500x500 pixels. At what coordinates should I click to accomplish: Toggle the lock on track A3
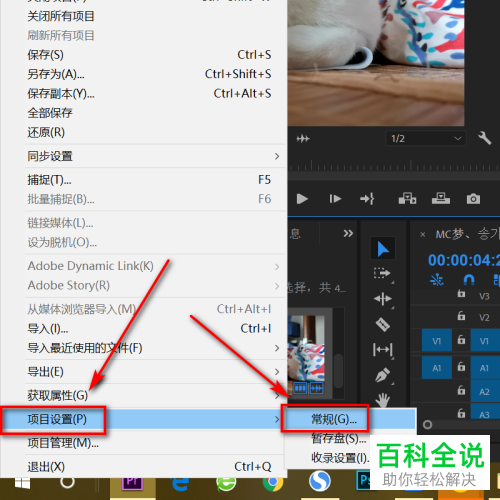[461, 413]
